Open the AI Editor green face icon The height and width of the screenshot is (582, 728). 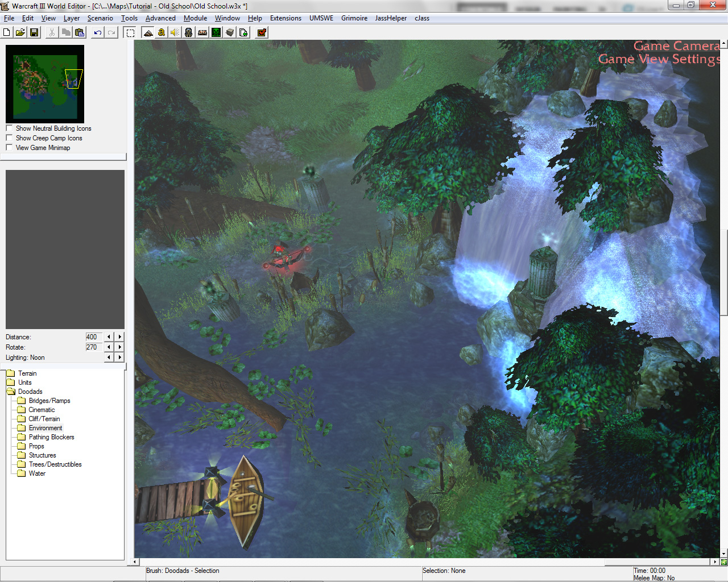(x=216, y=33)
